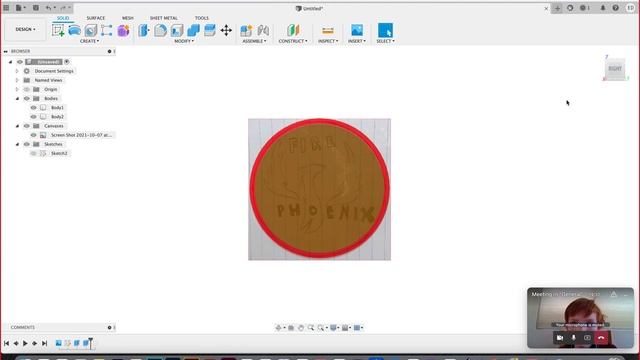Screen dimensions: 640x360
Task: Select the Create Sketch tool
Action: (x=58, y=30)
